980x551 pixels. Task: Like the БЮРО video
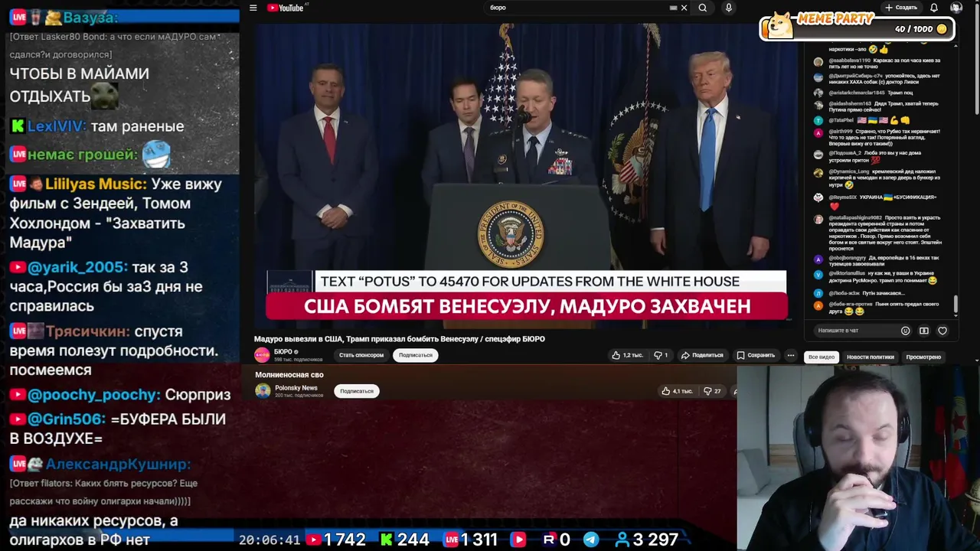627,355
